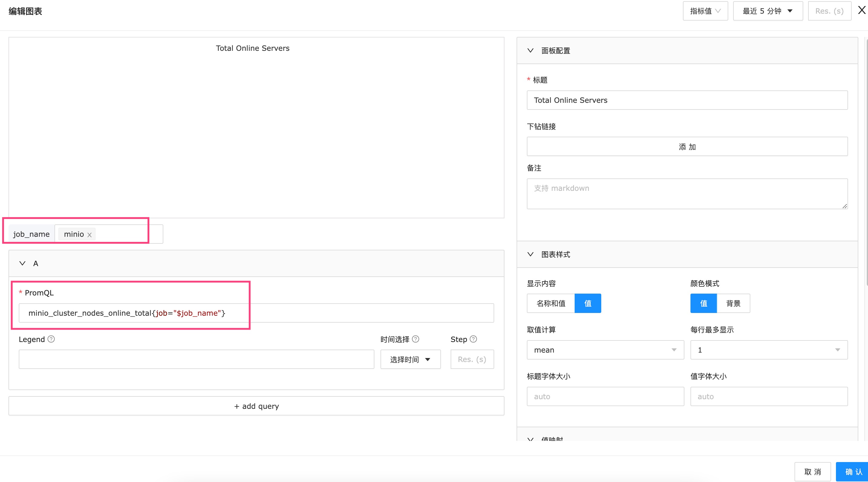Focus the 标题 input with Total Online Servers

(x=687, y=100)
